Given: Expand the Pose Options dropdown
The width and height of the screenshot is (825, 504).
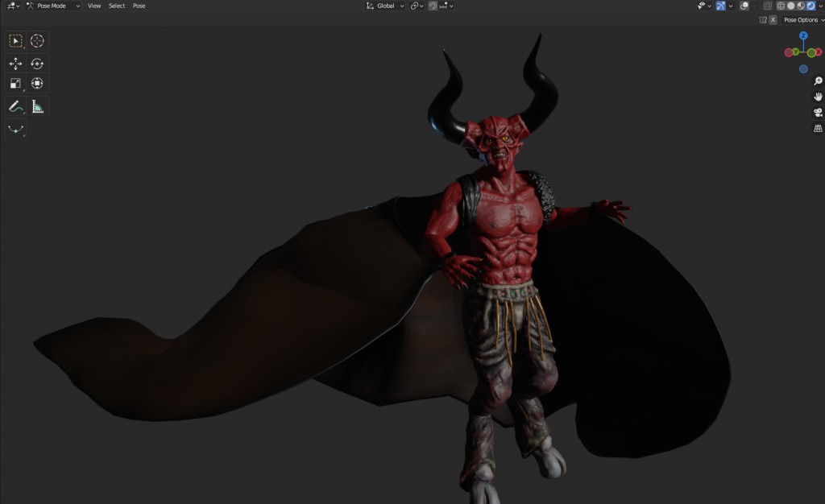Looking at the screenshot, I should point(803,20).
